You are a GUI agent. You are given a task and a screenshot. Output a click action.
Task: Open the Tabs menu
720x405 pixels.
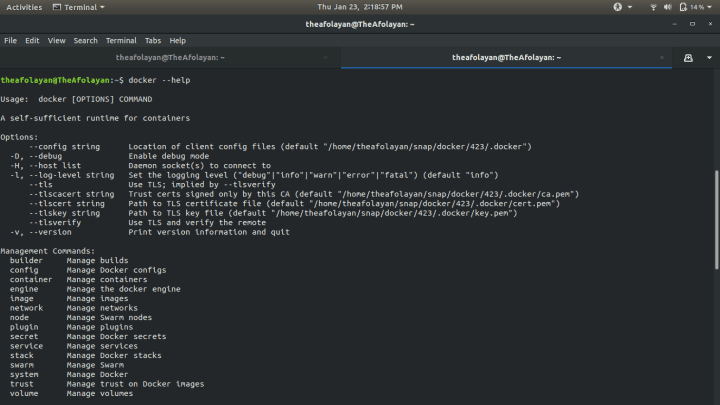point(153,41)
